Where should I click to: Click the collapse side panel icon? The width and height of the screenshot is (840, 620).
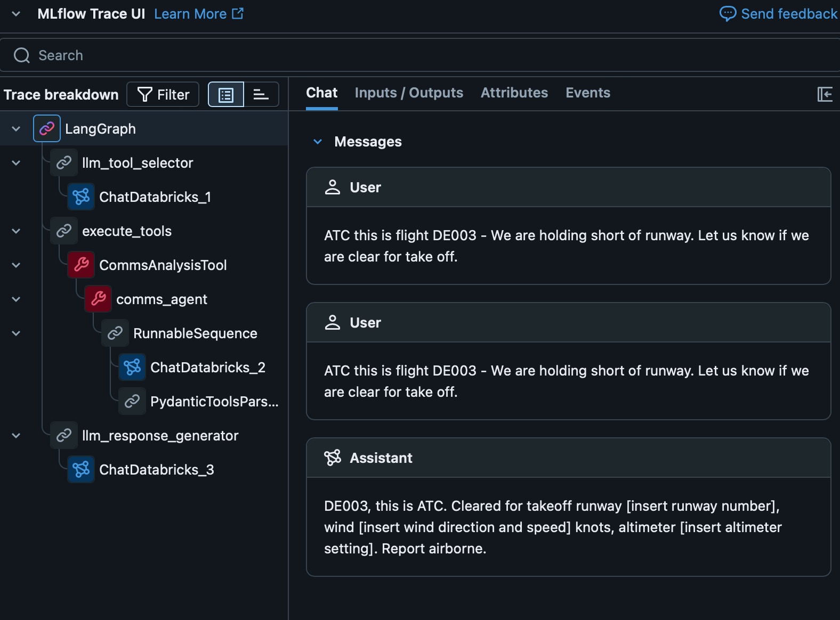click(x=825, y=94)
